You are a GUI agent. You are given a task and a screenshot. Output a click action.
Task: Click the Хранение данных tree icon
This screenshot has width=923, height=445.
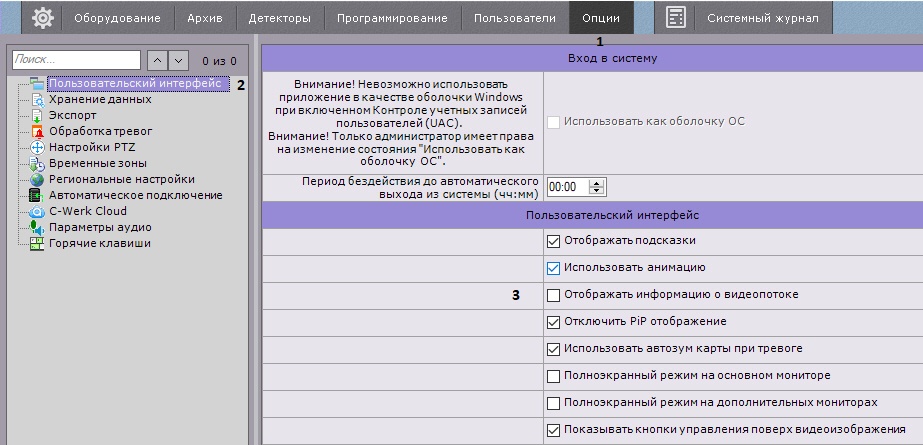tap(37, 100)
